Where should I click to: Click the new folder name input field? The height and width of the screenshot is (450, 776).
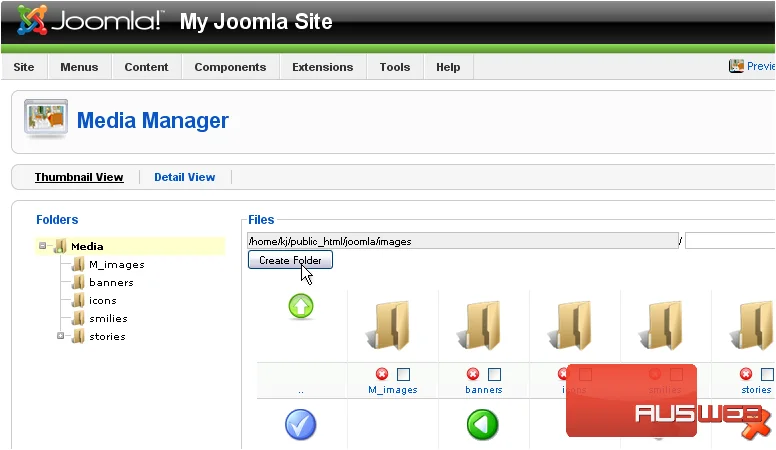click(x=730, y=241)
